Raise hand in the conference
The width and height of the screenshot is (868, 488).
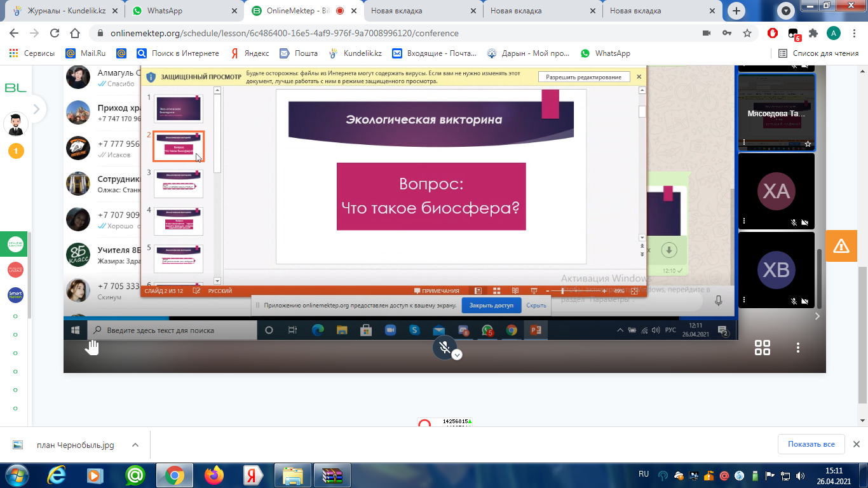[93, 347]
